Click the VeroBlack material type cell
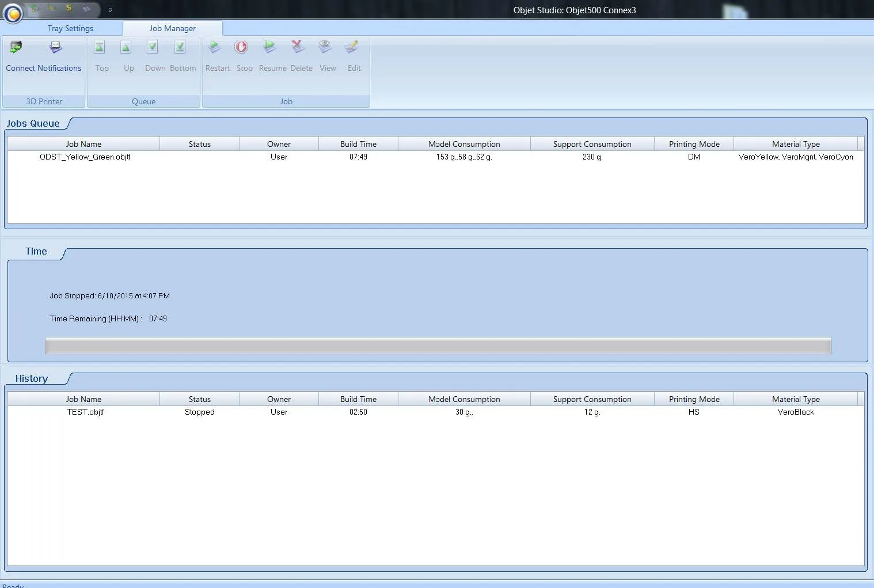Screen dimensions: 874x588 tap(796, 412)
